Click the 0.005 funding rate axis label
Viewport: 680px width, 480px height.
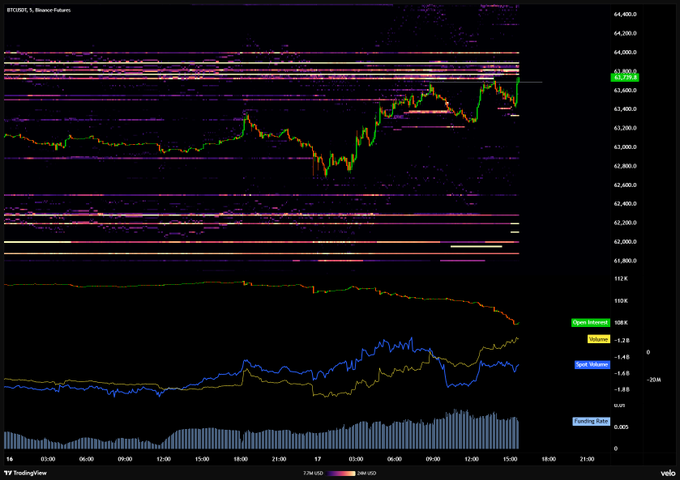[620, 427]
